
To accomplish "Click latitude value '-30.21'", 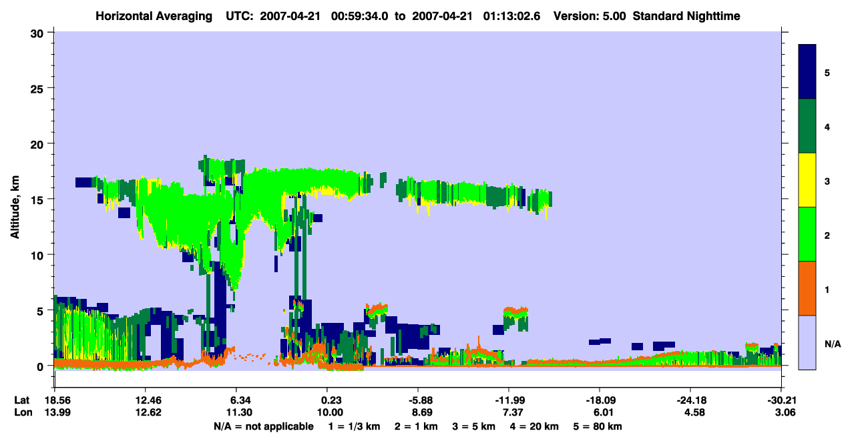I will (781, 400).
